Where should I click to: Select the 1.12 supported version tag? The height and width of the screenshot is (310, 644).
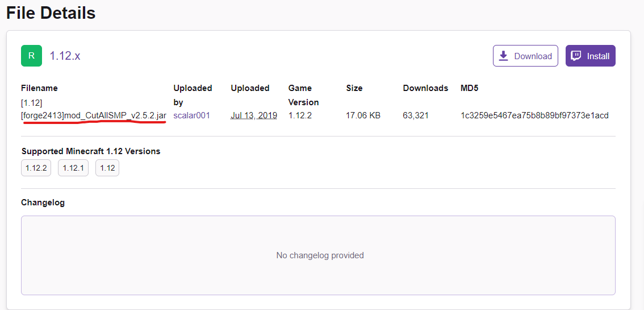point(107,168)
